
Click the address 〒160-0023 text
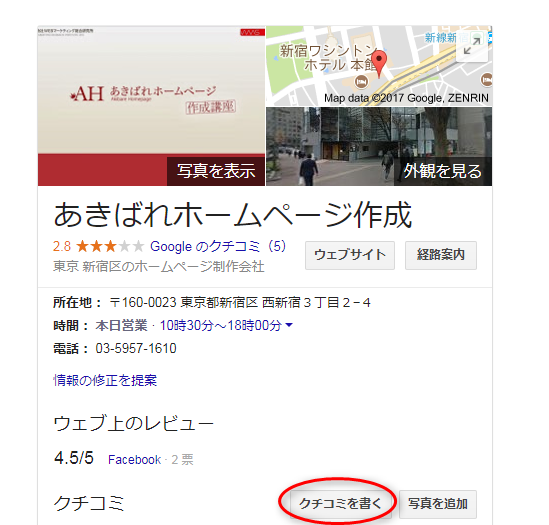coord(240,302)
